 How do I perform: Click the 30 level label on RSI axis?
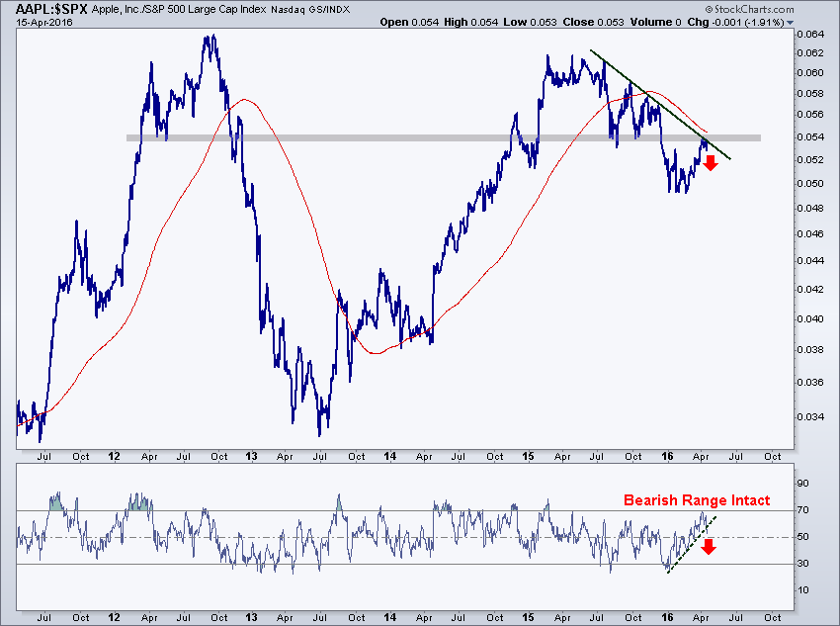(803, 564)
